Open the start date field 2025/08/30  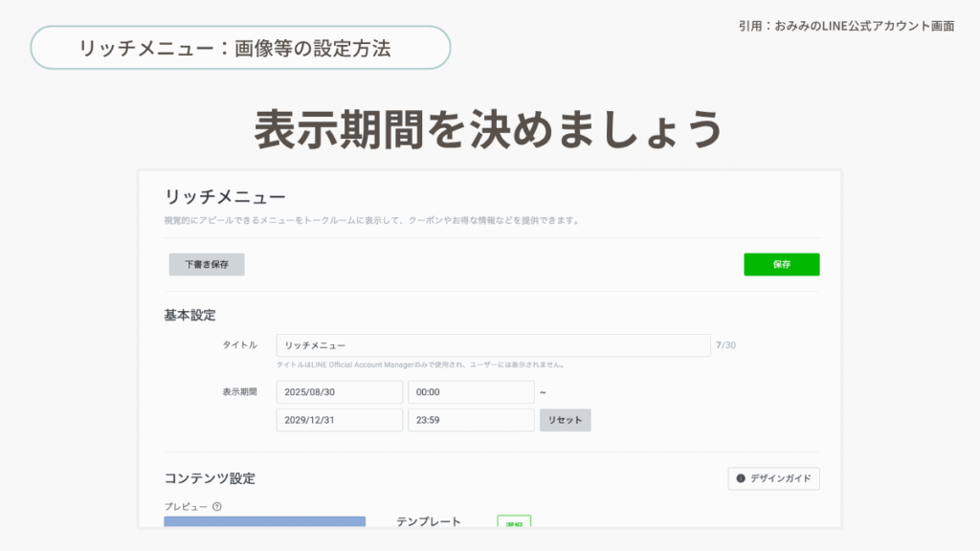click(x=339, y=392)
